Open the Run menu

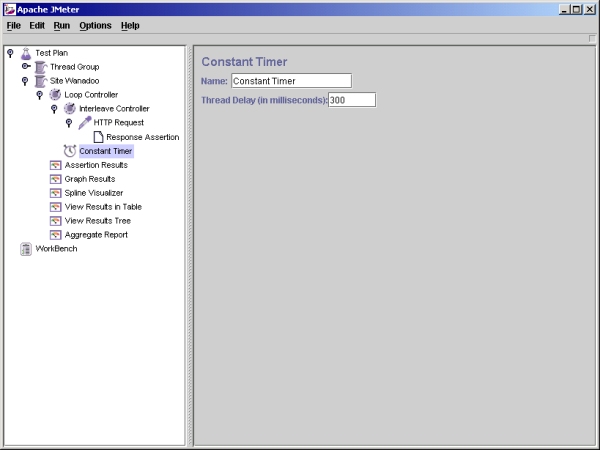[x=62, y=25]
